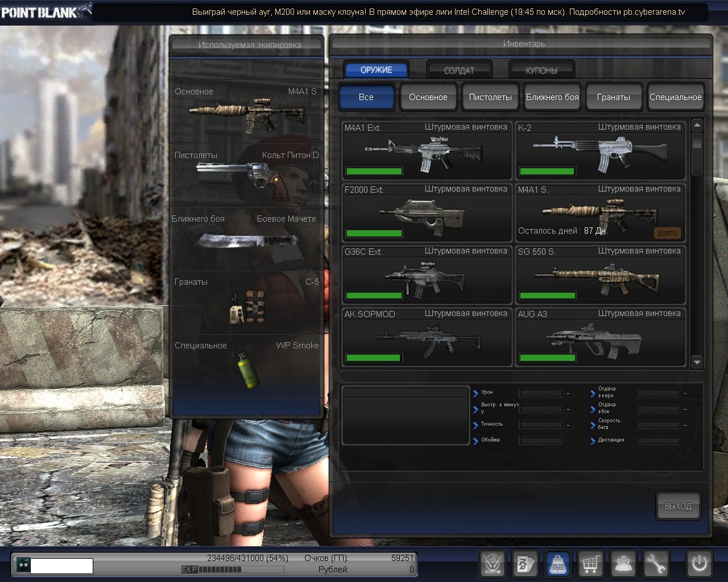Select the M4A1 Ext. assault rifle card
The height and width of the screenshot is (582, 728).
point(427,150)
